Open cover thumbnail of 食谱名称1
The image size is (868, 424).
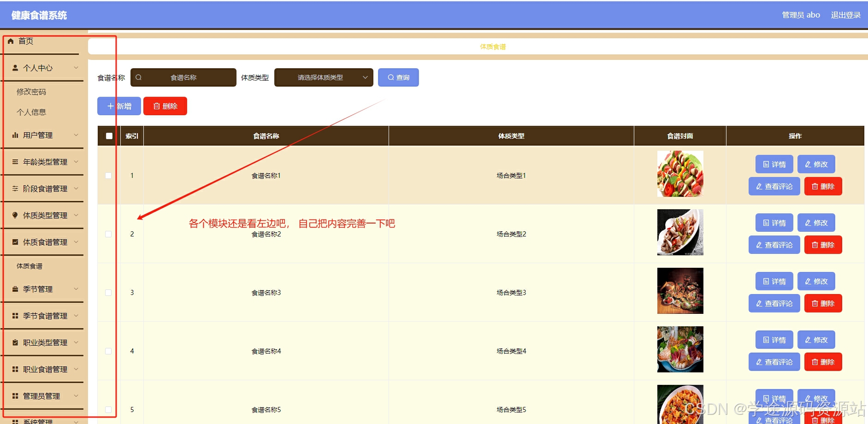(680, 174)
